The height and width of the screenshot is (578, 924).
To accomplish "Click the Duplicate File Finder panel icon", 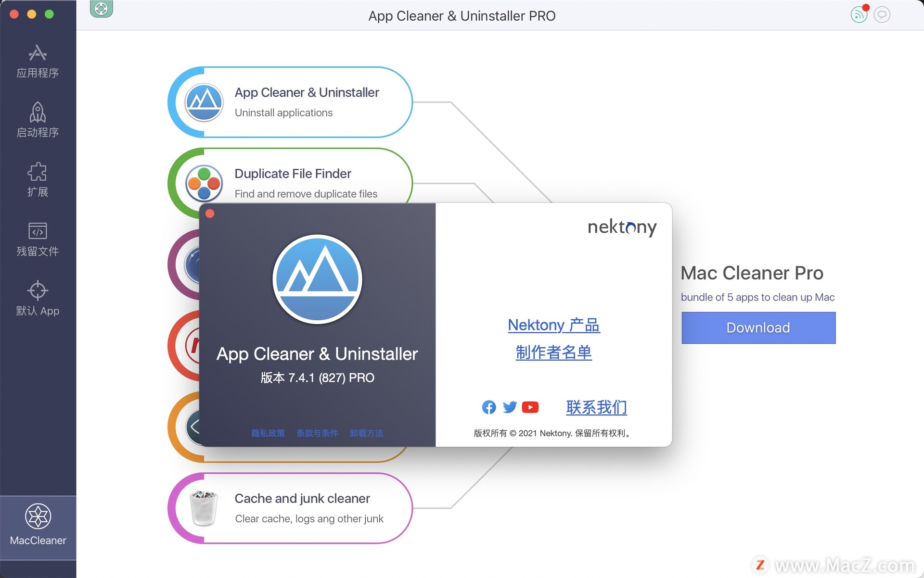I will tap(204, 182).
